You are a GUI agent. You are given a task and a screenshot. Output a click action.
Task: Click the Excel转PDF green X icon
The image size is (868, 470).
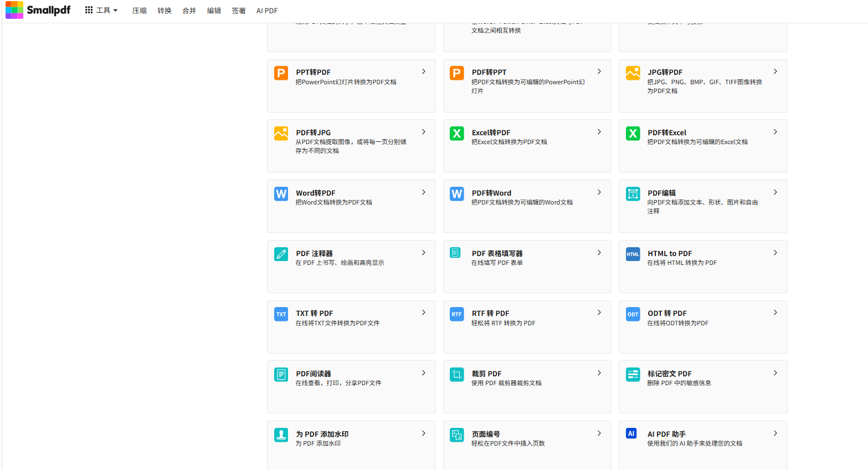[457, 134]
